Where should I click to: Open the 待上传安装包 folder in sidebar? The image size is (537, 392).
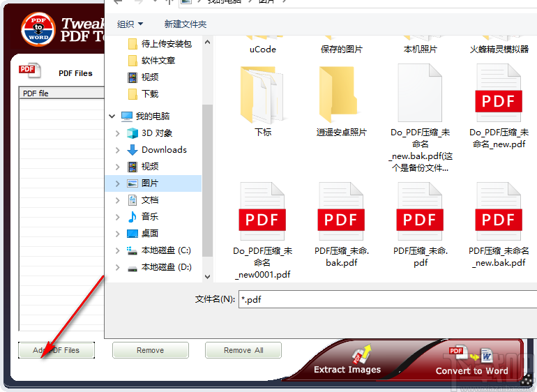[x=160, y=44]
